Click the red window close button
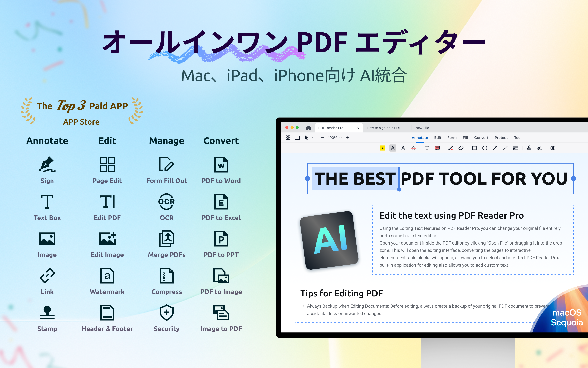This screenshot has height=368, width=588. coord(287,128)
